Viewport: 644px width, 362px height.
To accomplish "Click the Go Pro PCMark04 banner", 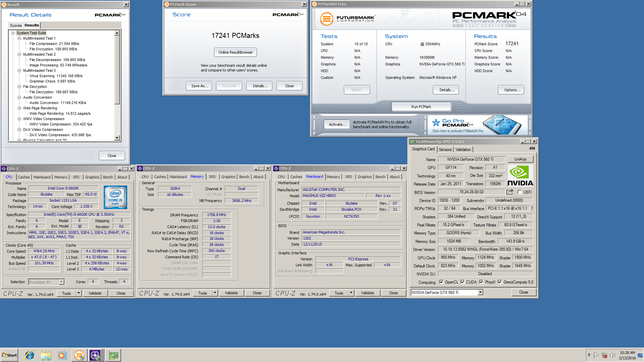I will coord(478,125).
